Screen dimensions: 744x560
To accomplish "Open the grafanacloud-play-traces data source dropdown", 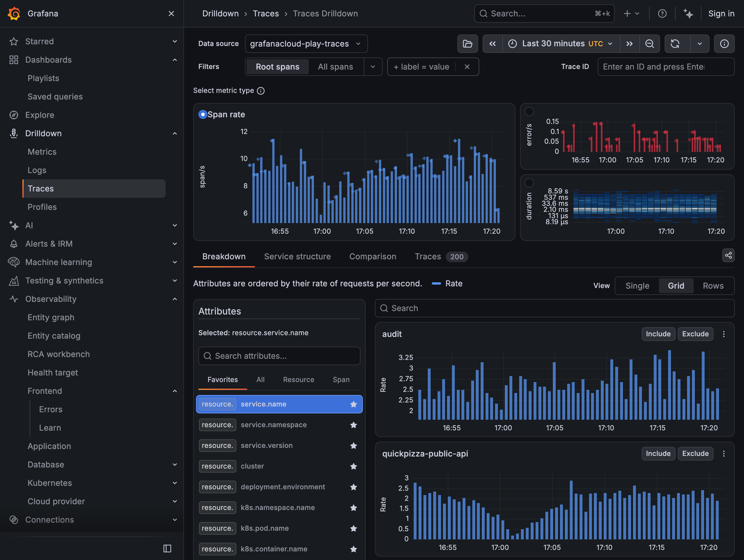I will click(306, 44).
